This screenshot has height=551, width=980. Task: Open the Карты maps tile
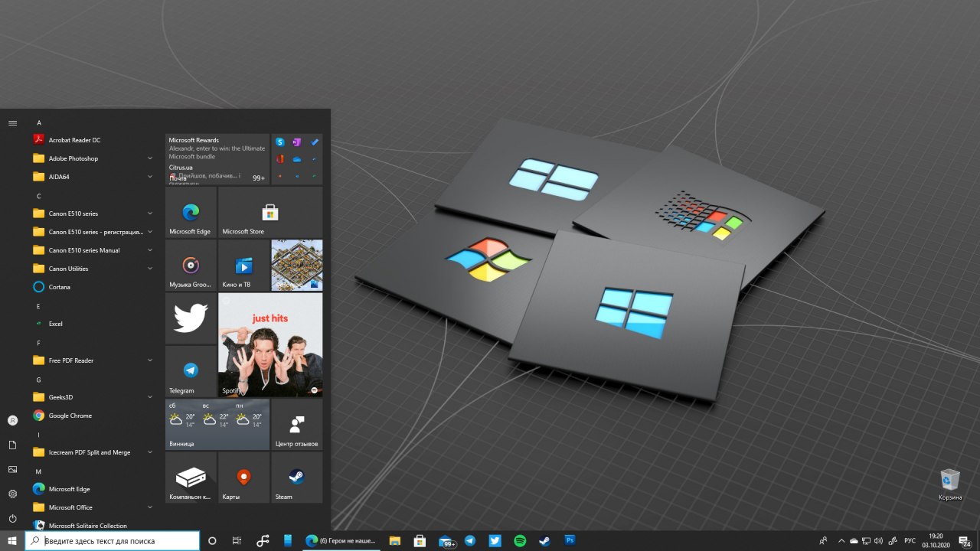(243, 477)
